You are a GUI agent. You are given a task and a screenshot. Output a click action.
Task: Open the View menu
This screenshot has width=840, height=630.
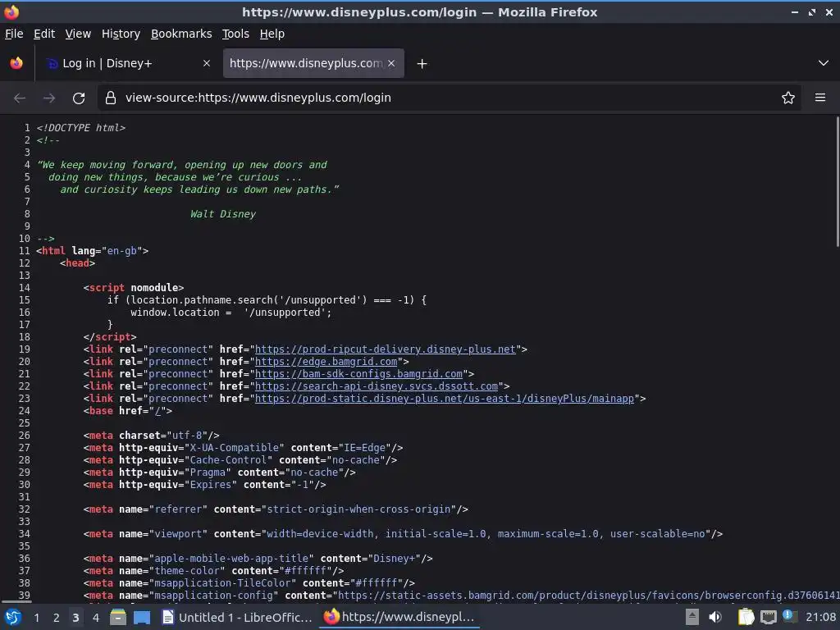pos(78,34)
